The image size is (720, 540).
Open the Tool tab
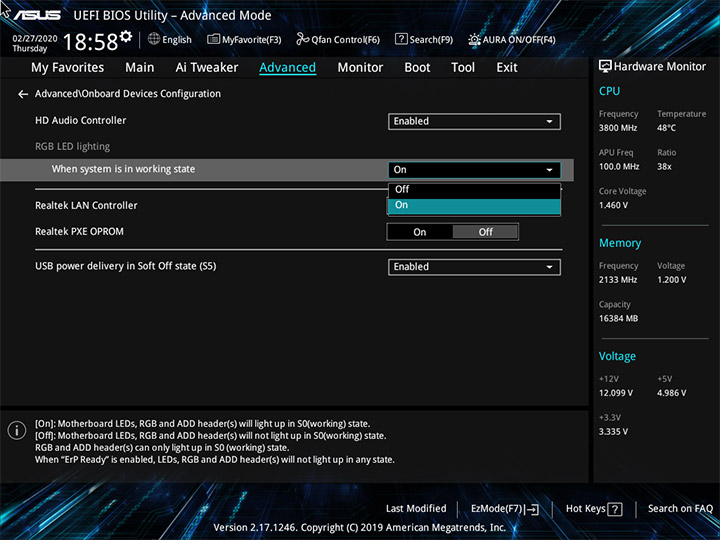(463, 68)
